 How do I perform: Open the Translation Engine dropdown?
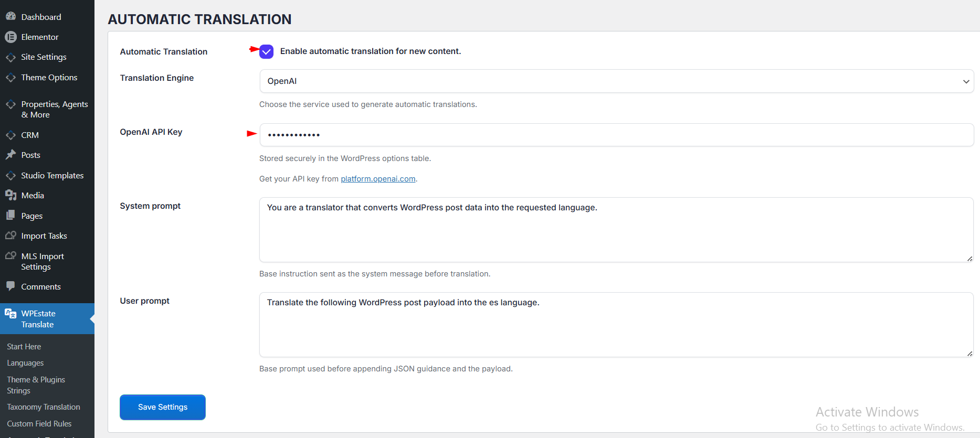pos(617,81)
